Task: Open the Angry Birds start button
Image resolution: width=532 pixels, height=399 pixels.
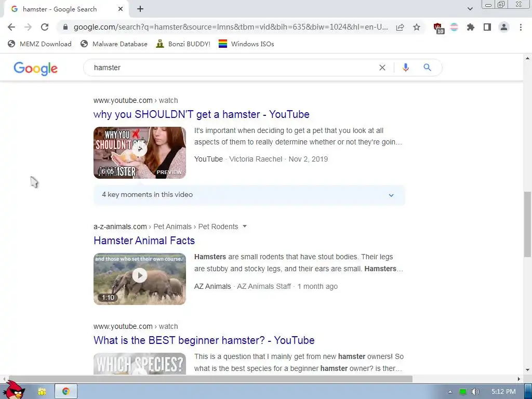Action: (14, 390)
